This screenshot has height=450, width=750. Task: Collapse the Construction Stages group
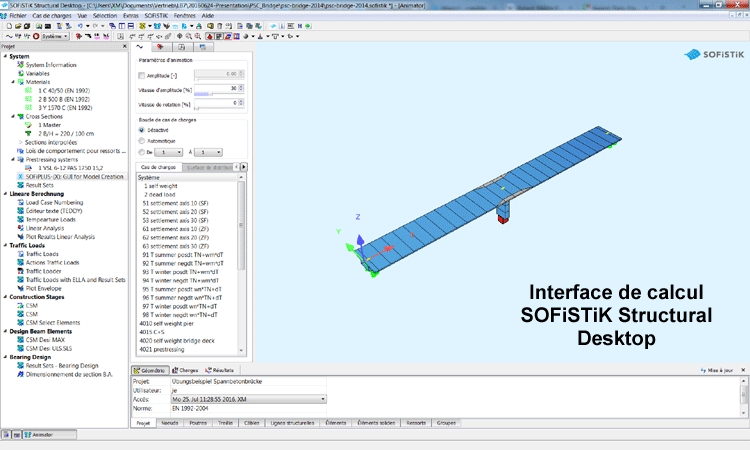[x=5, y=297]
